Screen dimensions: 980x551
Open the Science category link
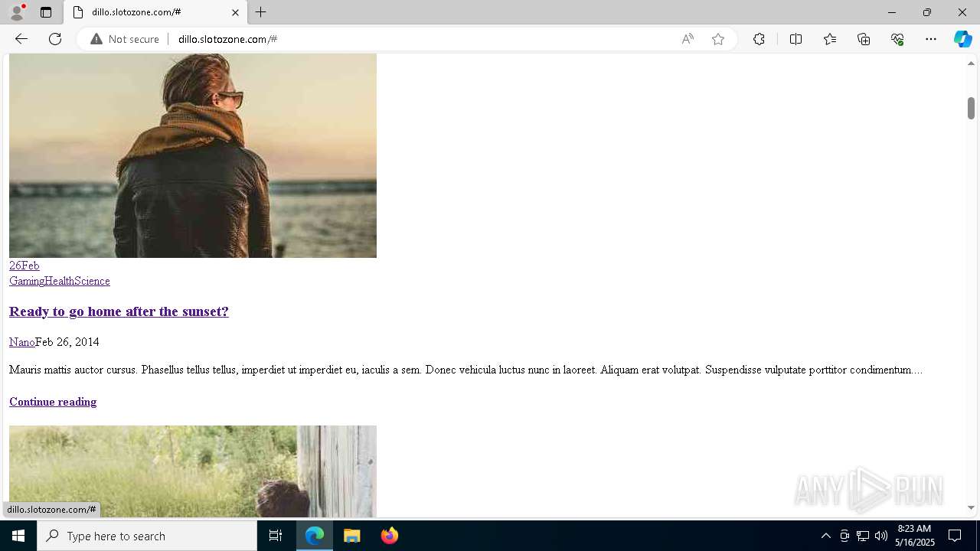coord(92,281)
